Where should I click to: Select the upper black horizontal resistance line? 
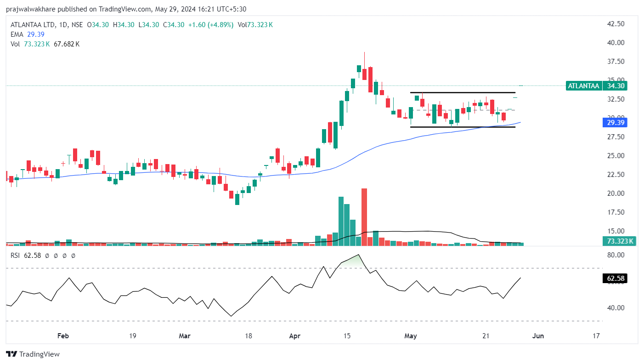(x=463, y=93)
